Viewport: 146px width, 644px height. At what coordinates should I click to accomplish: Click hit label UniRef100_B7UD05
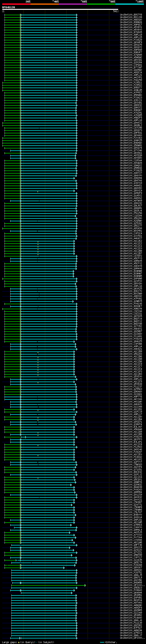point(131,32)
